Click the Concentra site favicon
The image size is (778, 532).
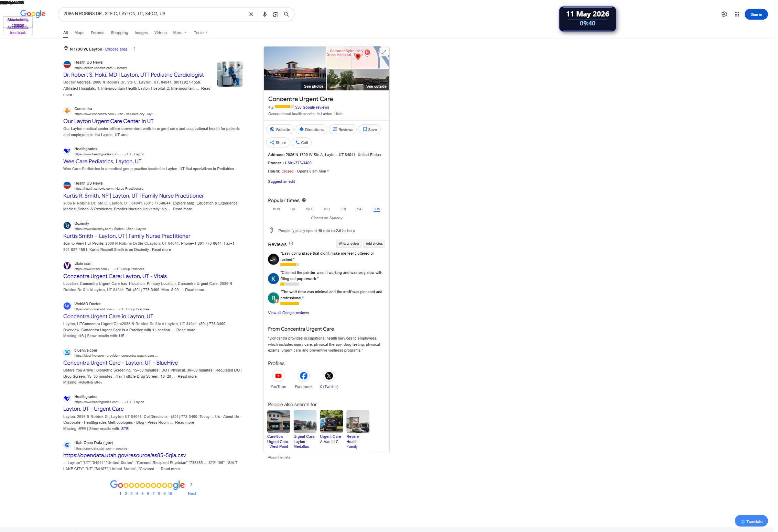click(67, 111)
